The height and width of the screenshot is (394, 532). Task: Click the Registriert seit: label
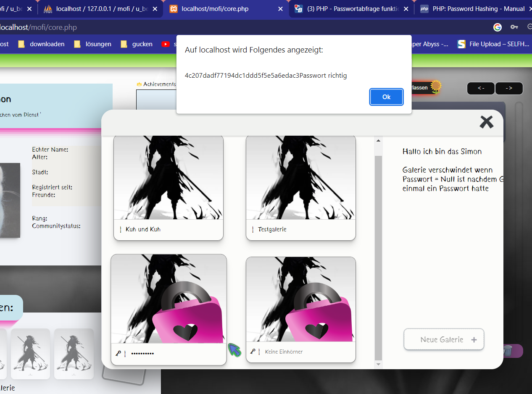(52, 187)
